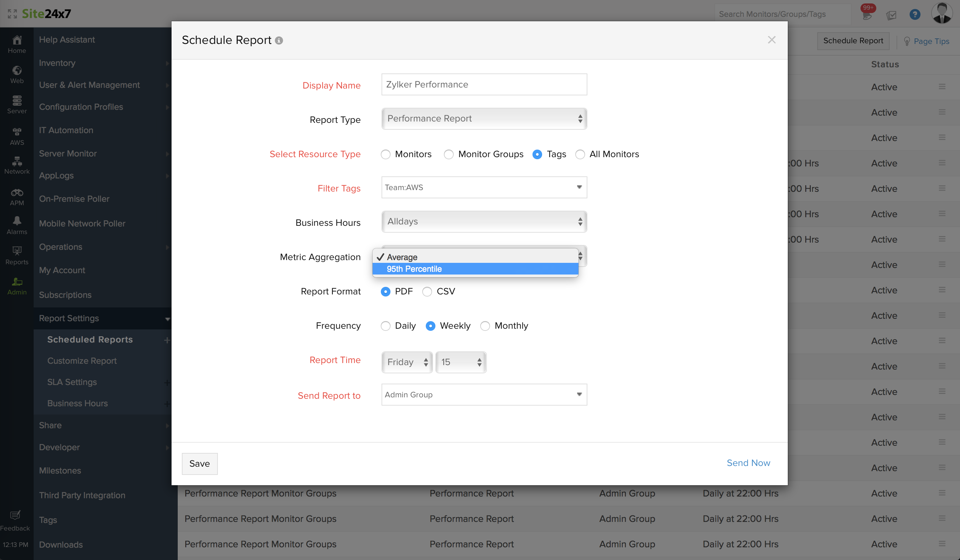Open Help Assistant menu item

tap(67, 39)
